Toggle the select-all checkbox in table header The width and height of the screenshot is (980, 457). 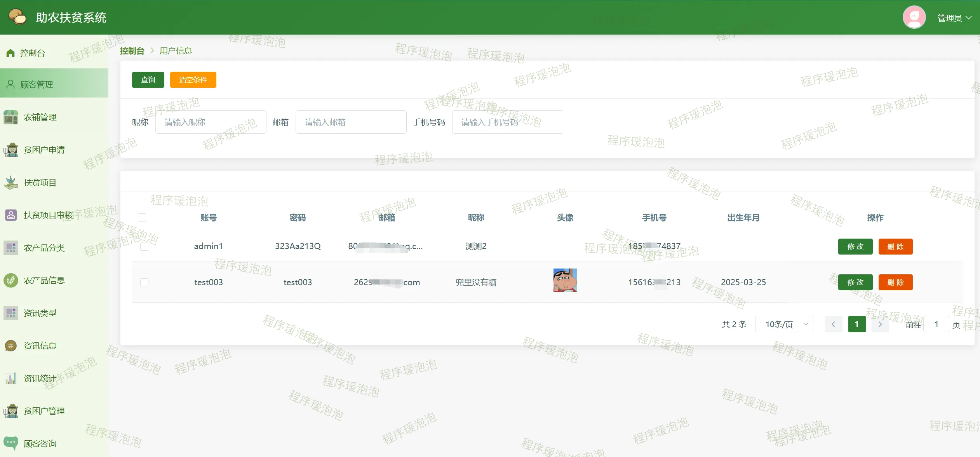click(142, 217)
